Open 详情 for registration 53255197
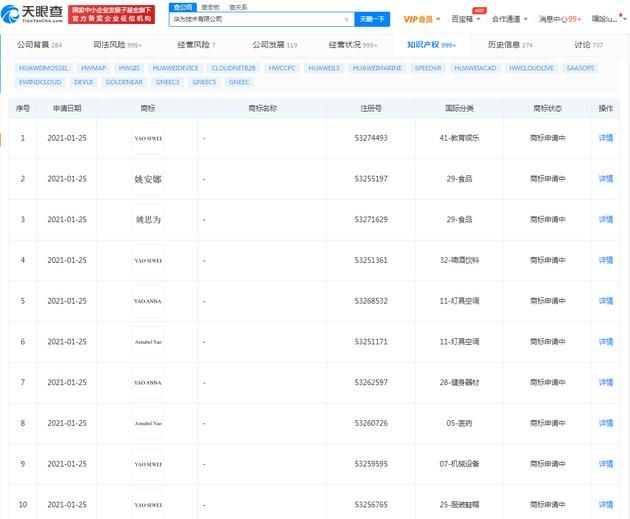Image resolution: width=630 pixels, height=519 pixels. (605, 179)
